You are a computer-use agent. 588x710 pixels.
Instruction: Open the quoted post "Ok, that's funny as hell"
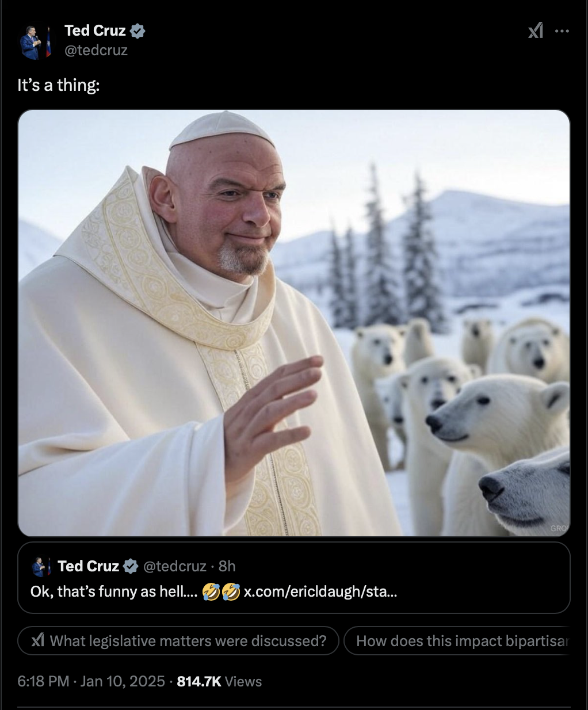point(294,578)
